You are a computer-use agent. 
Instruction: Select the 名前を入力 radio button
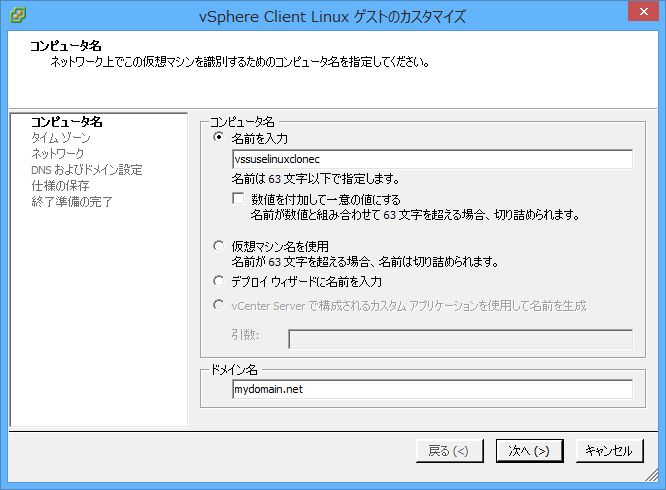click(218, 137)
